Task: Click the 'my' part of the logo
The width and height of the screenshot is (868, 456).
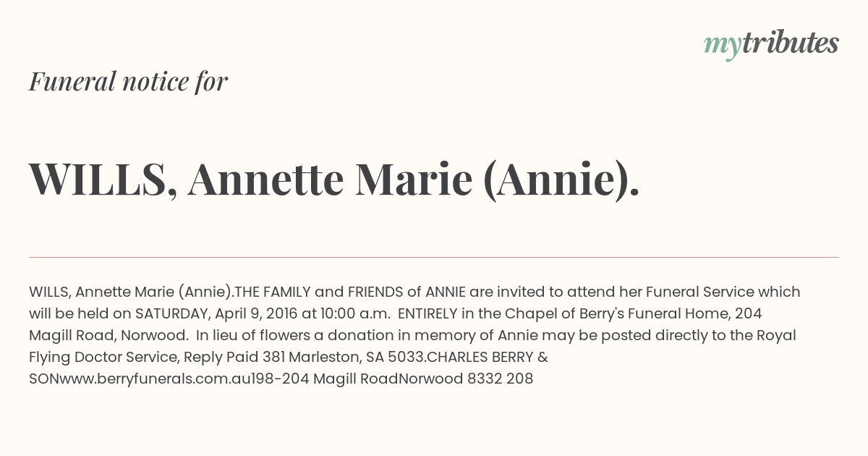Action: [723, 47]
